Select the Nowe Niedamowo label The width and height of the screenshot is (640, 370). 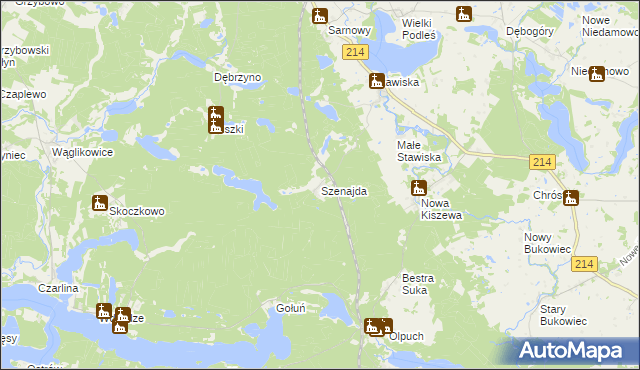click(610, 26)
